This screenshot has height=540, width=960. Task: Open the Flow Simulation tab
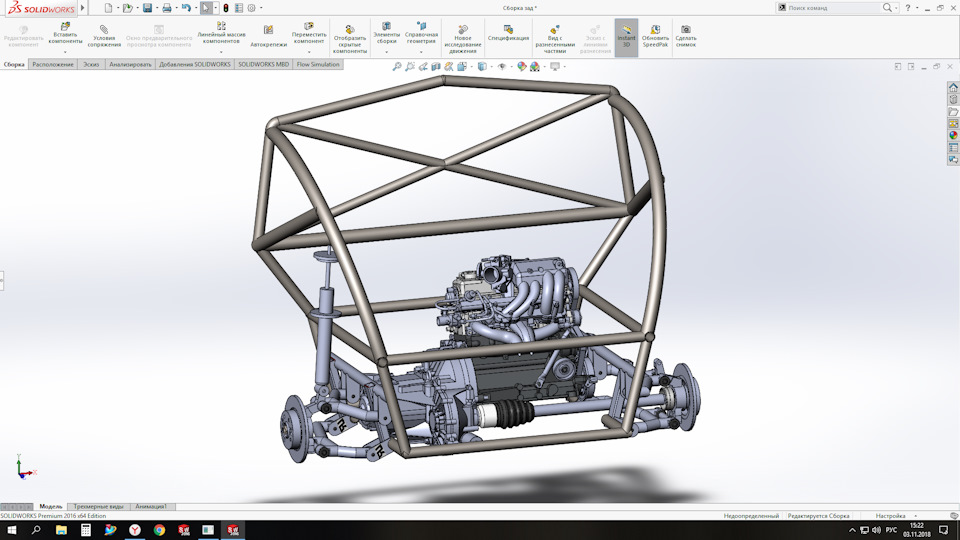(318, 64)
